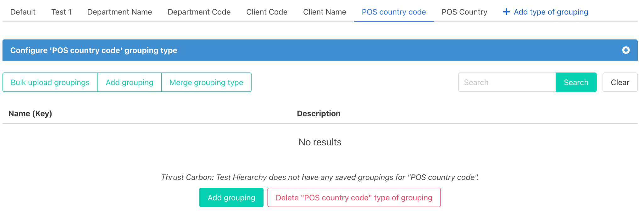Switch to the Default tab
This screenshot has width=644, height=215.
(23, 12)
